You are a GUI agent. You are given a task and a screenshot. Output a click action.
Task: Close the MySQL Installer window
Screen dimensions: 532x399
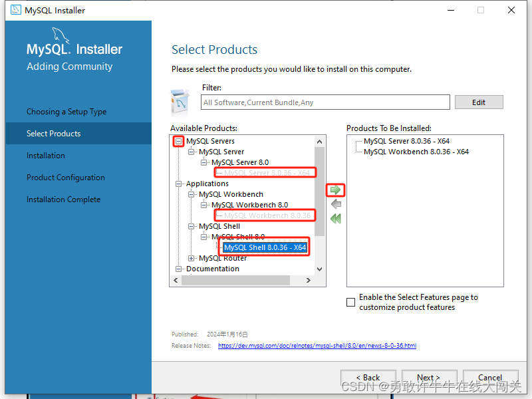[x=511, y=10]
